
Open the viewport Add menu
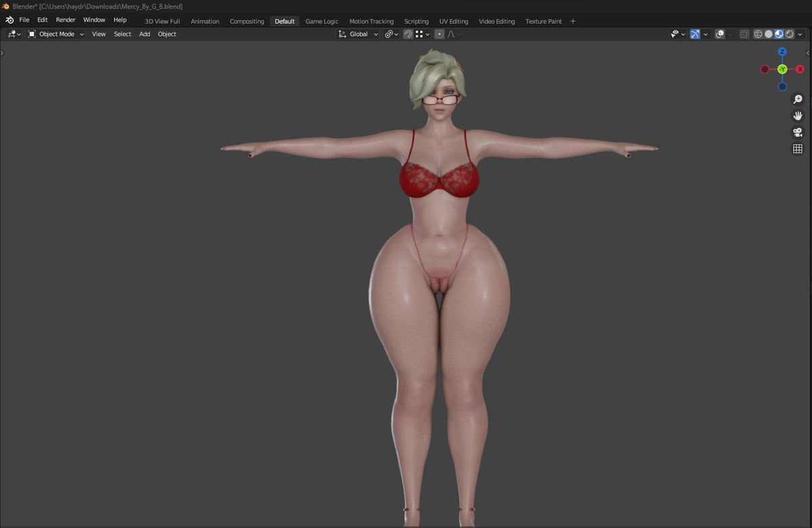[145, 34]
